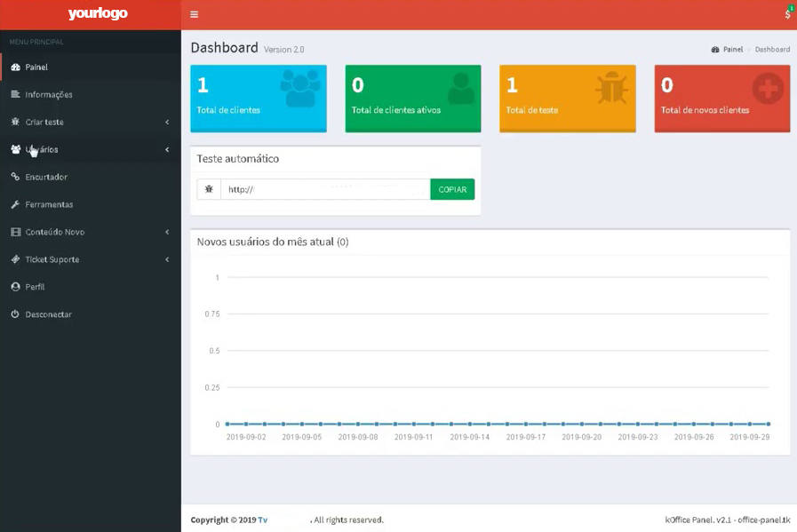Click the yourlogo brand link

click(98, 14)
